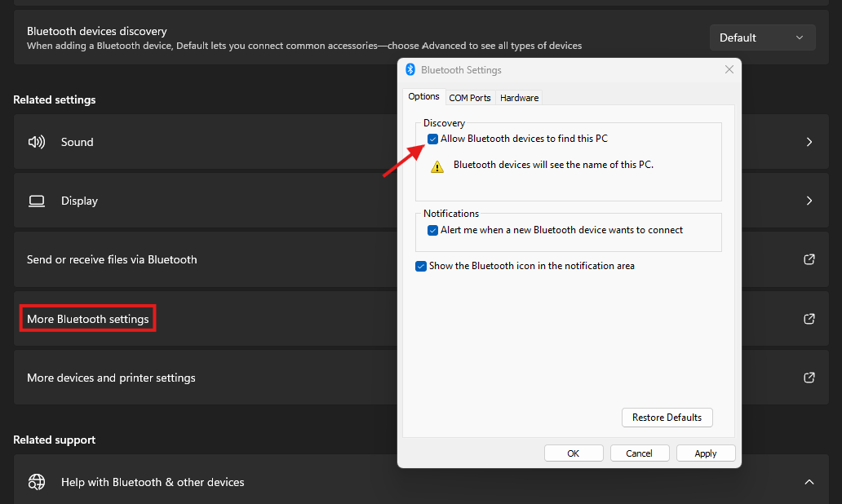Open the Hardware tab
The height and width of the screenshot is (504, 842).
(519, 97)
